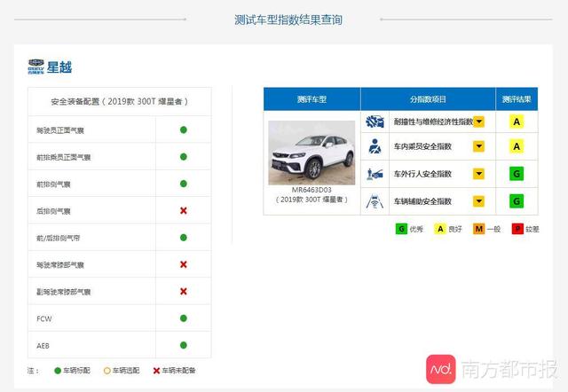
Task: Expand the 车内乘员安全指数 dropdown arrow
Action: point(478,146)
